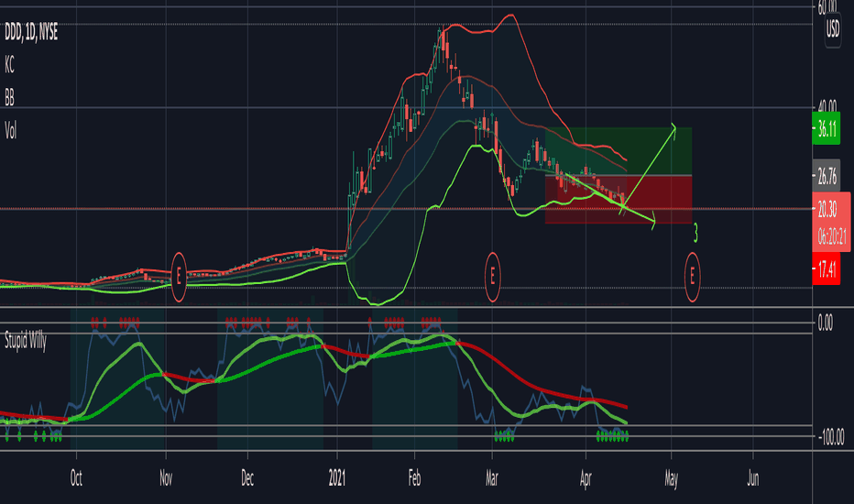Click the 06:20:21 countdown timer label
Viewport: 854px width, 504px height.
[x=832, y=236]
